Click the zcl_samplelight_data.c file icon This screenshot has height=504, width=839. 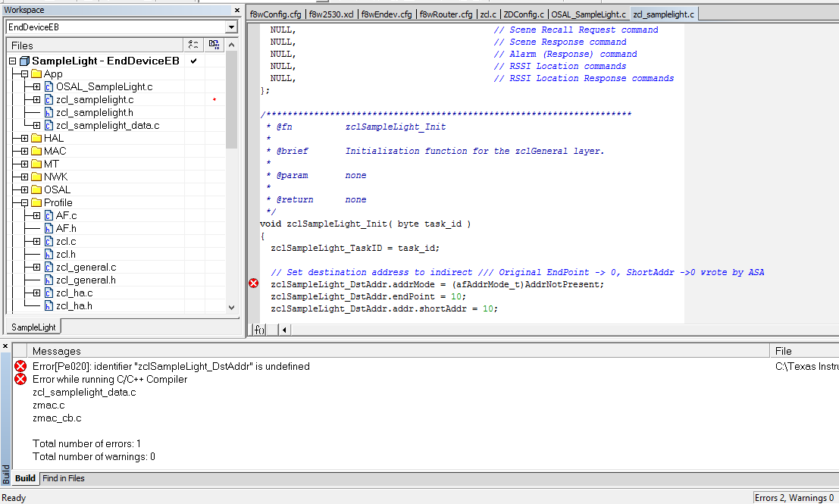tap(49, 125)
